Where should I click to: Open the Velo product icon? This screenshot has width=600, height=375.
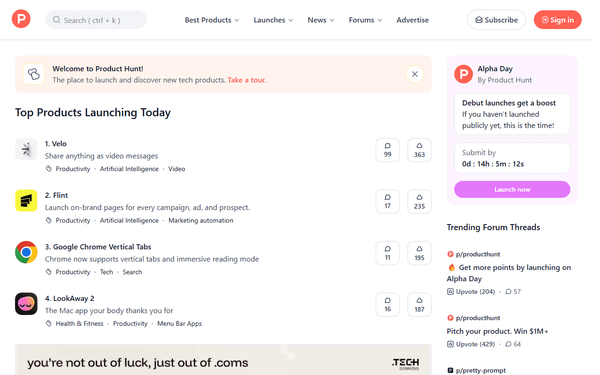[26, 149]
